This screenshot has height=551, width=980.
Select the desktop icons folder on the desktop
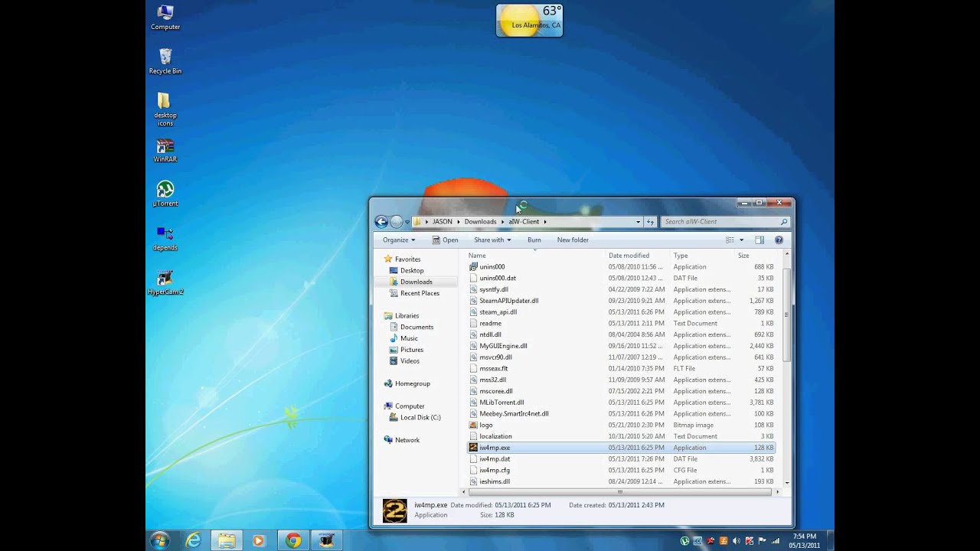coord(165,109)
